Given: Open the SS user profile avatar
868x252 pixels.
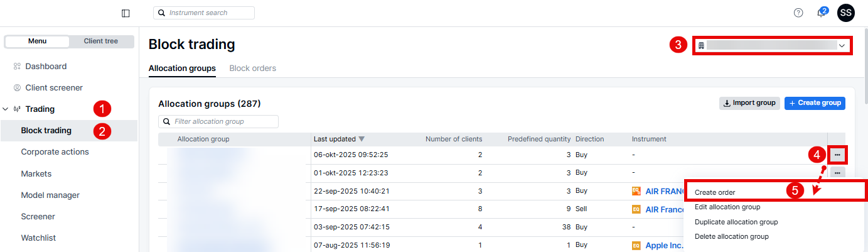Looking at the screenshot, I should coord(846,13).
